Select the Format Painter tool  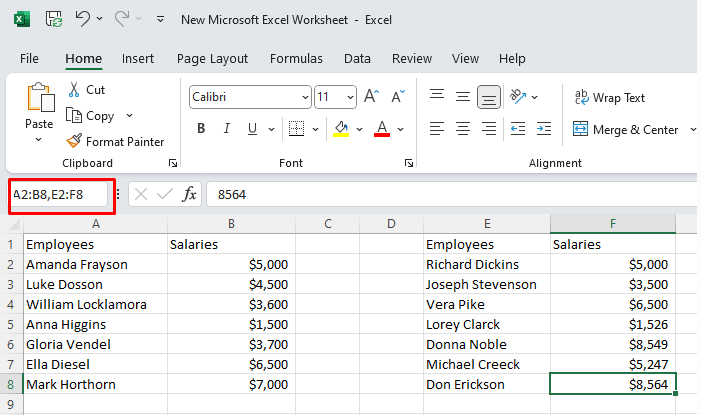pyautogui.click(x=116, y=142)
